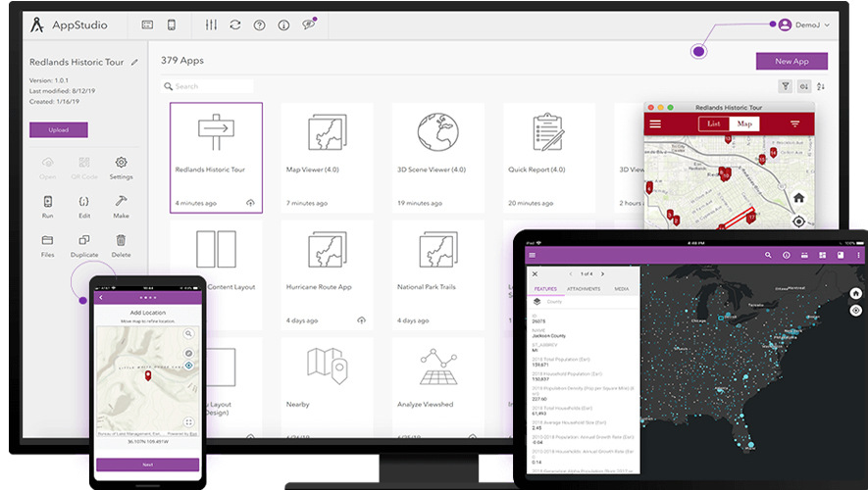Open the about info icon in toolbar
Viewport: 868px width, 490px height.
pos(283,24)
